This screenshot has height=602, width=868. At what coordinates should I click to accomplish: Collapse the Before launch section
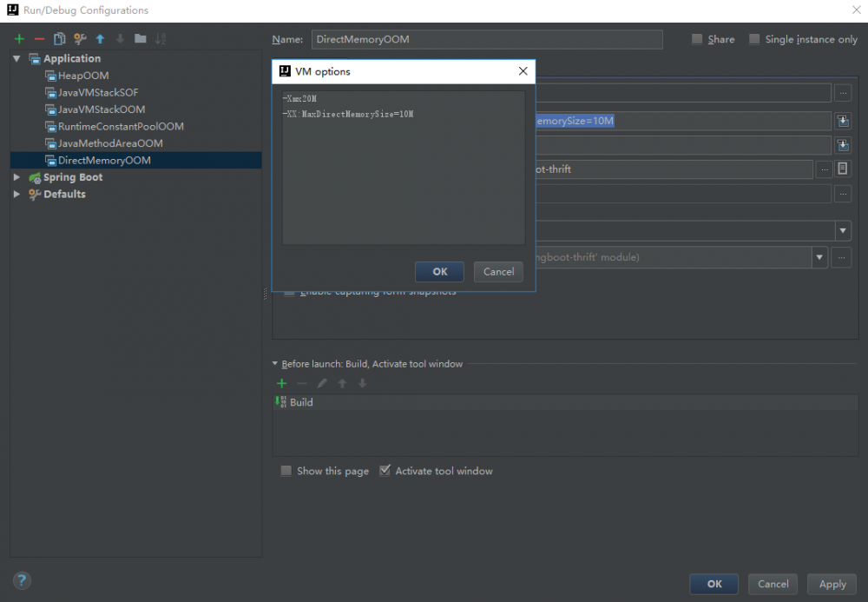point(274,364)
